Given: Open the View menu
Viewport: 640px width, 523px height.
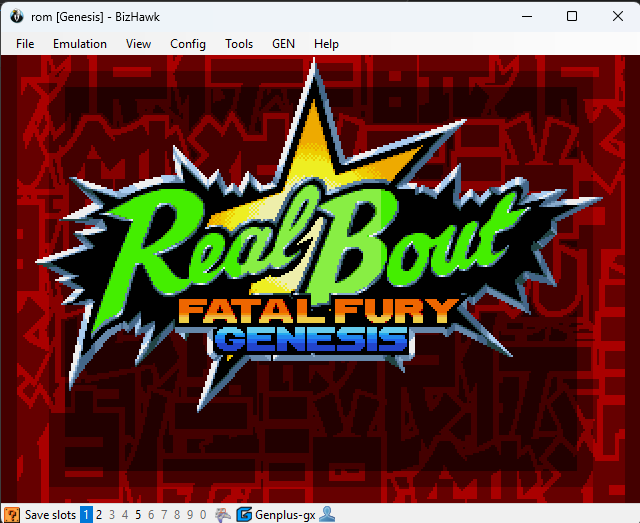Looking at the screenshot, I should tap(138, 44).
